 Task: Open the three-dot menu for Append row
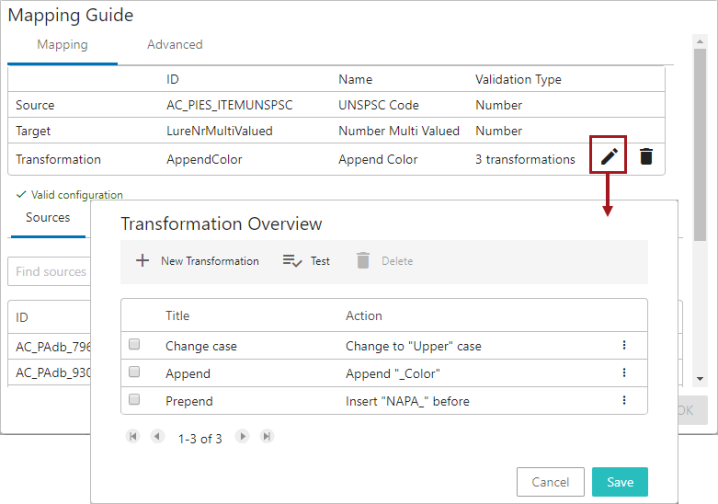624,373
